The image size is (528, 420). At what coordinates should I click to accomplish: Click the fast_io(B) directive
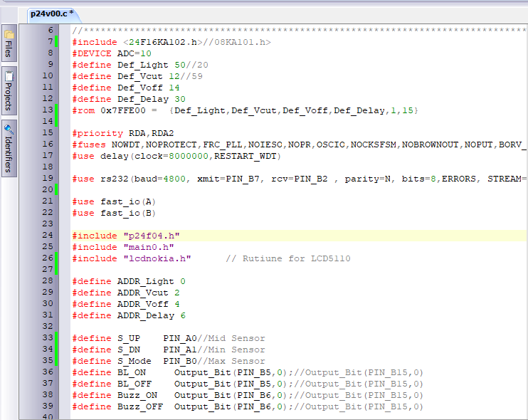click(128, 213)
